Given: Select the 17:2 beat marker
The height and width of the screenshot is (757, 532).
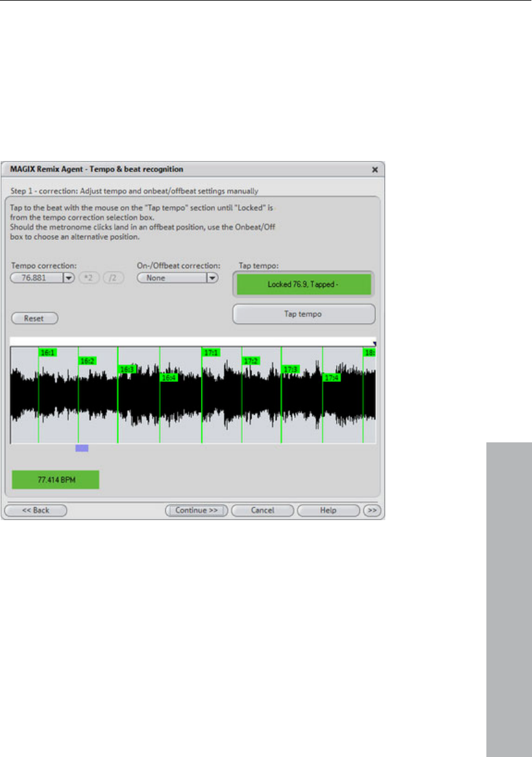Looking at the screenshot, I should coord(251,361).
